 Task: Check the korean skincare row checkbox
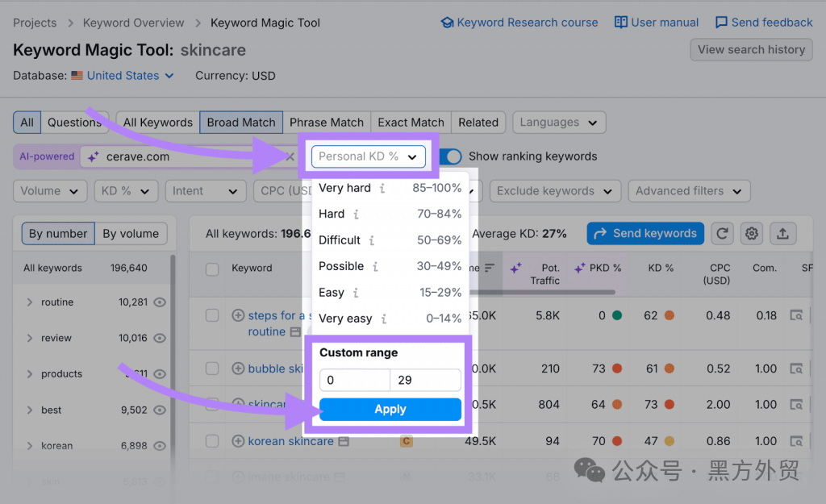(212, 441)
